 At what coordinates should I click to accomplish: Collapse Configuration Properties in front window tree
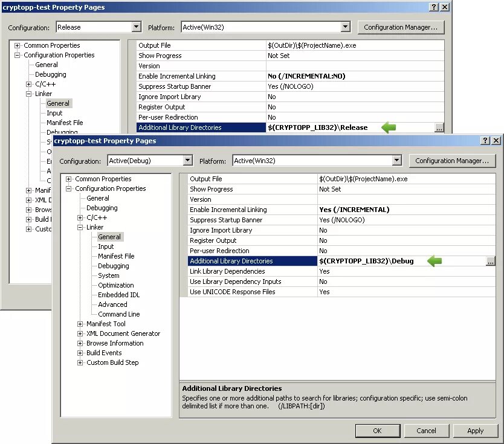click(68, 188)
